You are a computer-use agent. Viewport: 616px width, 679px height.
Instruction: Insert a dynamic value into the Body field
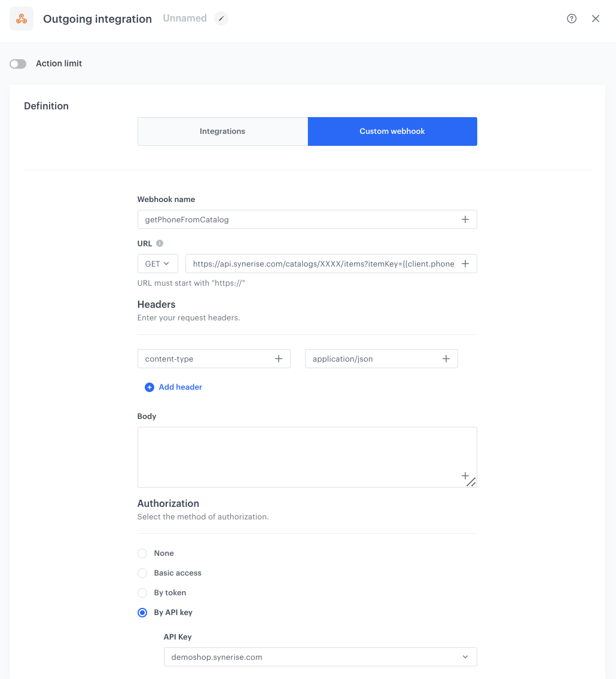[x=465, y=476]
